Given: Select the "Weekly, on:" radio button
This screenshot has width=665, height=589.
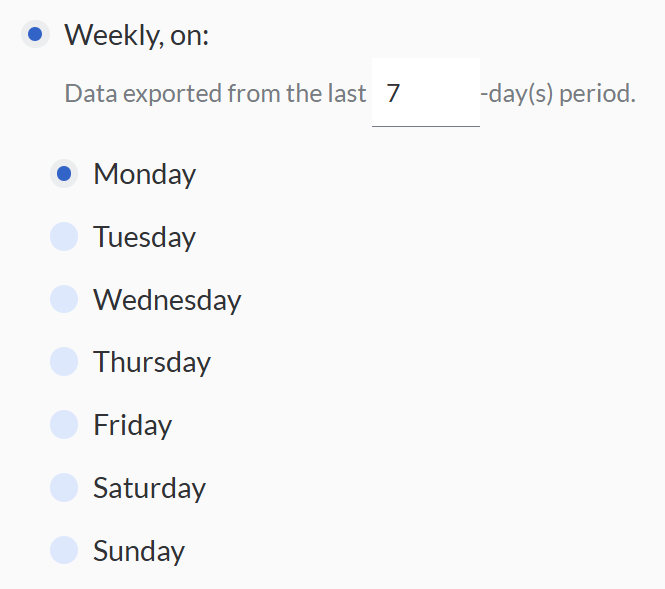Looking at the screenshot, I should (x=35, y=35).
